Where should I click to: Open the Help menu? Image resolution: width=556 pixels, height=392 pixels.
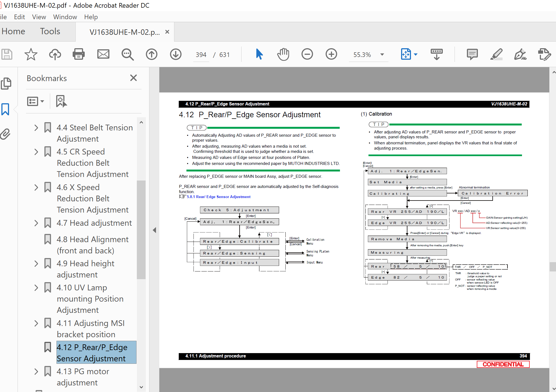pos(91,17)
